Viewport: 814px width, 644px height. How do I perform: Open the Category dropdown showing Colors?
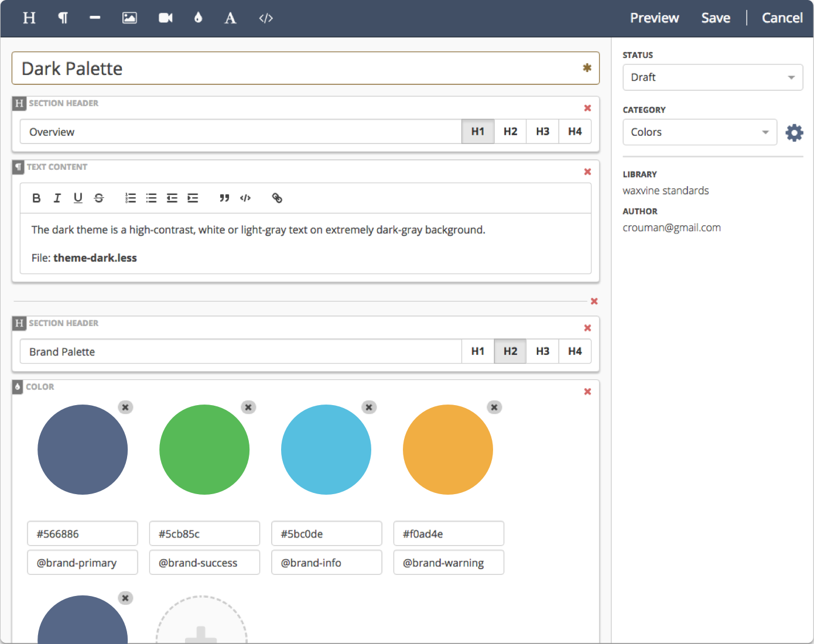click(700, 132)
